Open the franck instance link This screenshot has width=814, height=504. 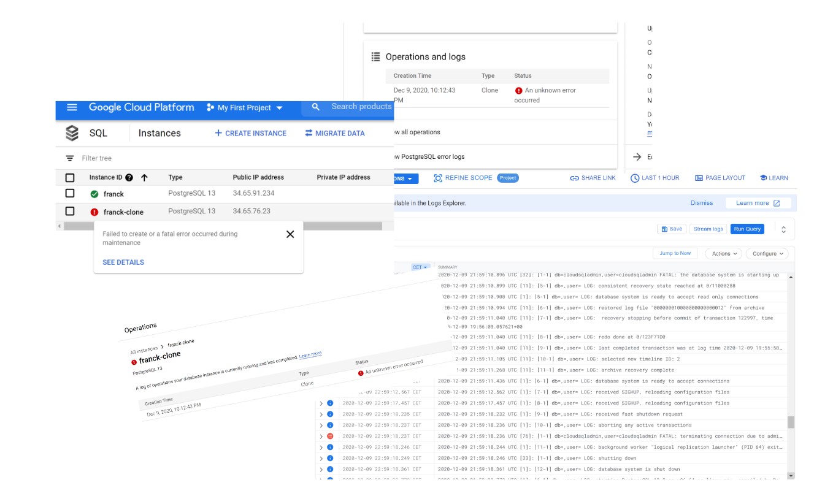point(113,194)
